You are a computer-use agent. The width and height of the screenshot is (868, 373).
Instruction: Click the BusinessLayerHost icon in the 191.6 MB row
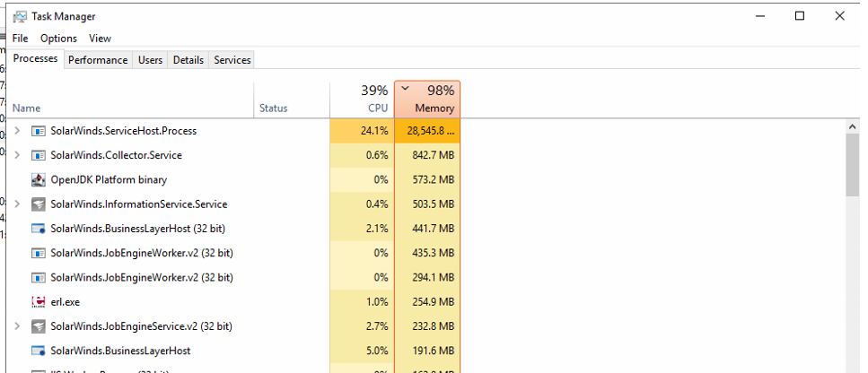[39, 351]
